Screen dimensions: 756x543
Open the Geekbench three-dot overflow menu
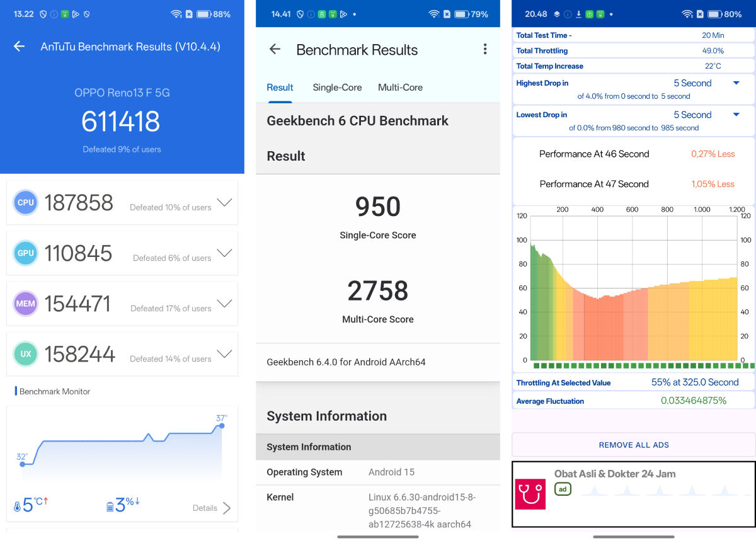click(x=484, y=49)
